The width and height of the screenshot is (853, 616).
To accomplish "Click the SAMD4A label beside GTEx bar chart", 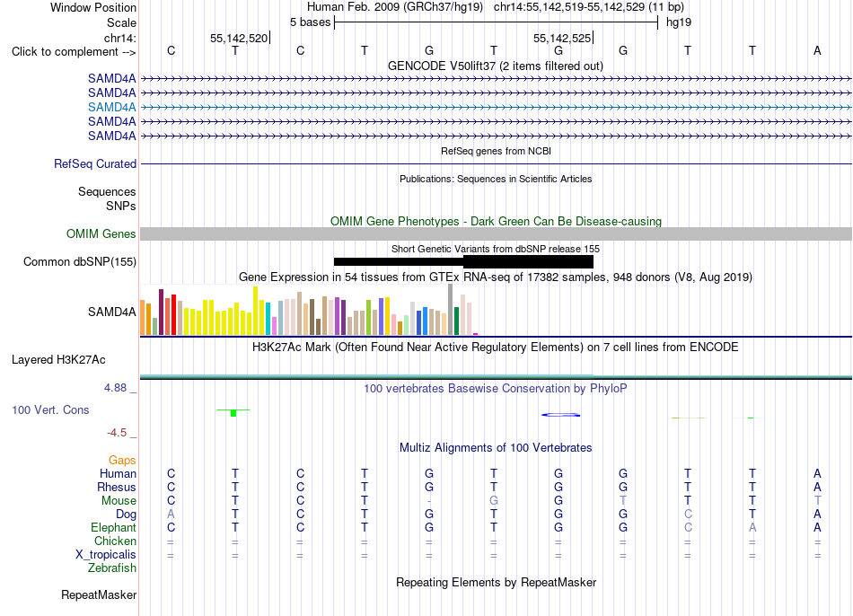I will [112, 312].
